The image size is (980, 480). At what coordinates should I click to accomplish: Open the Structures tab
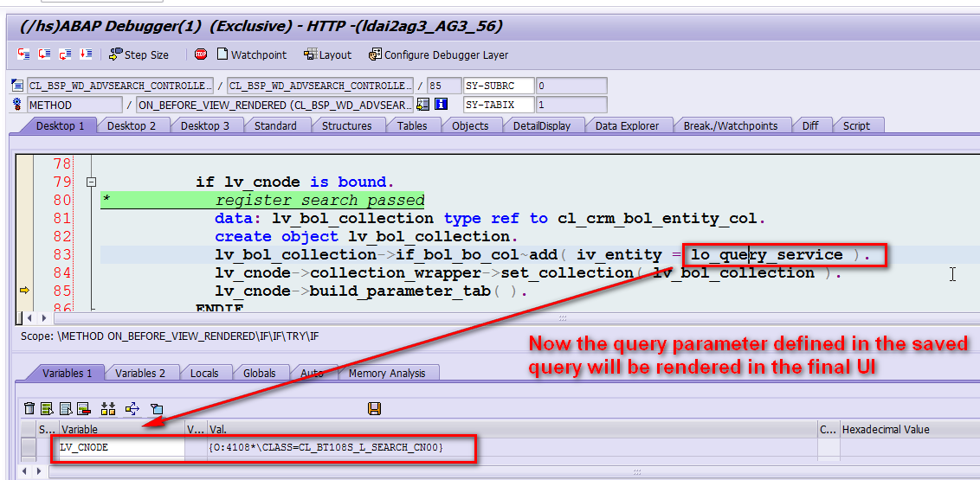pos(346,125)
